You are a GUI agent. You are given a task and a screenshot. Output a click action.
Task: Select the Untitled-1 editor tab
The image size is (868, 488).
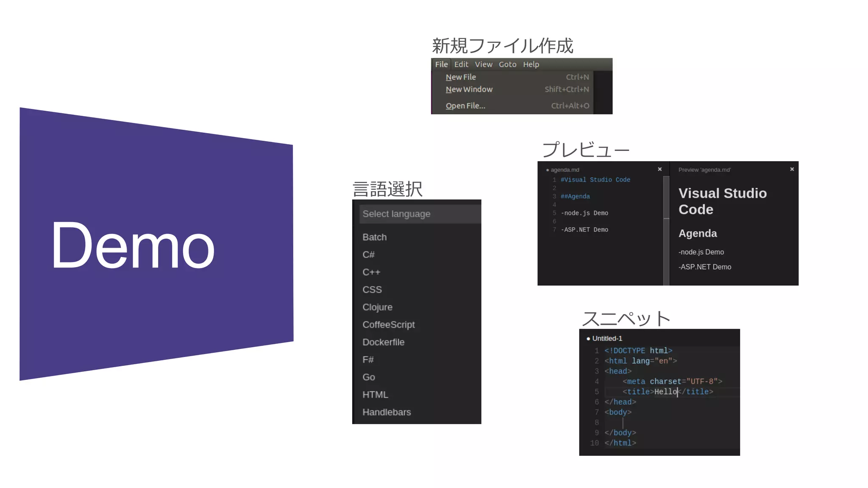click(x=606, y=338)
